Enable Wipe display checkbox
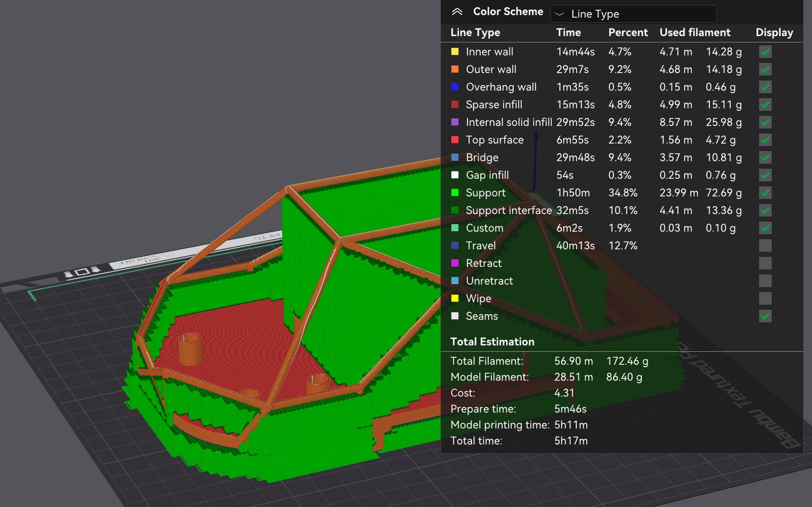This screenshot has height=507, width=812. tap(765, 298)
